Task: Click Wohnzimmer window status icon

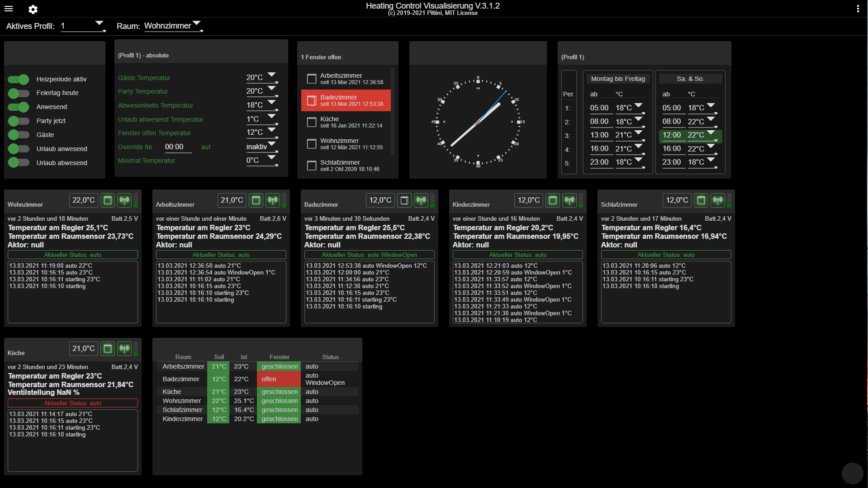Action: [108, 200]
